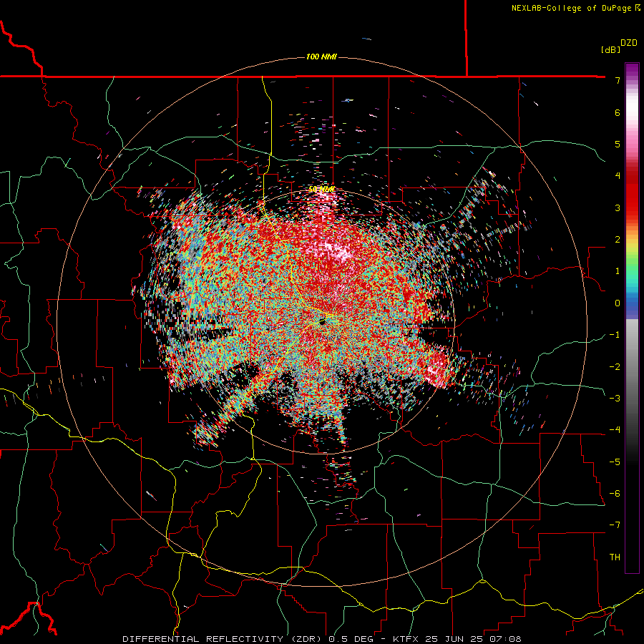The image size is (644, 644).
Task: Click the purple top of the ZDR color bar
Action: 632,70
